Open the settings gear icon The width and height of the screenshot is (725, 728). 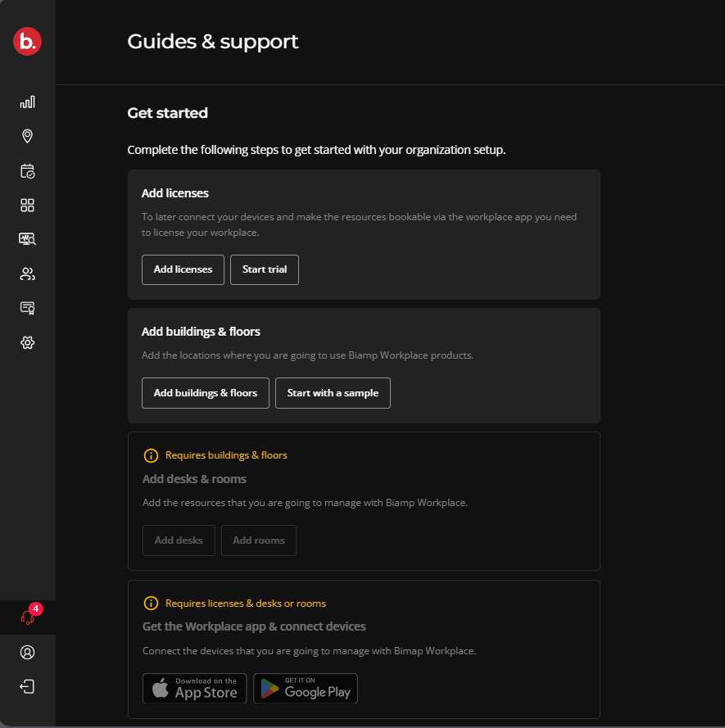[x=27, y=342]
